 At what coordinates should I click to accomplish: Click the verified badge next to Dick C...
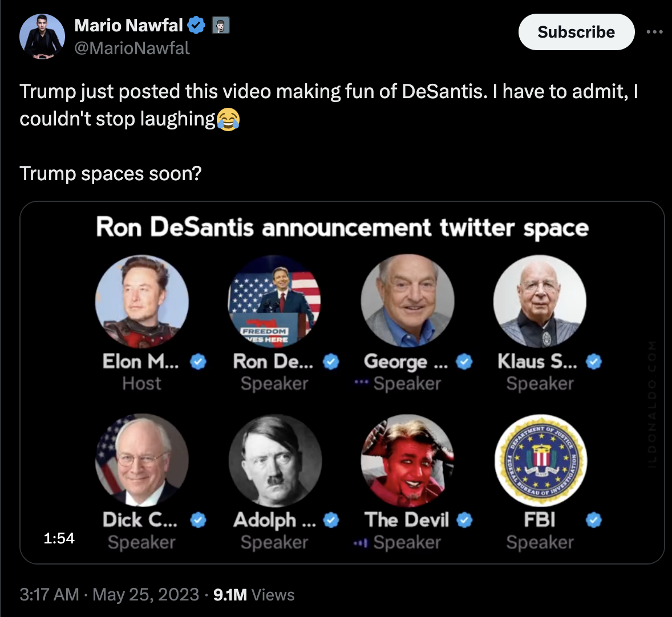[x=198, y=520]
